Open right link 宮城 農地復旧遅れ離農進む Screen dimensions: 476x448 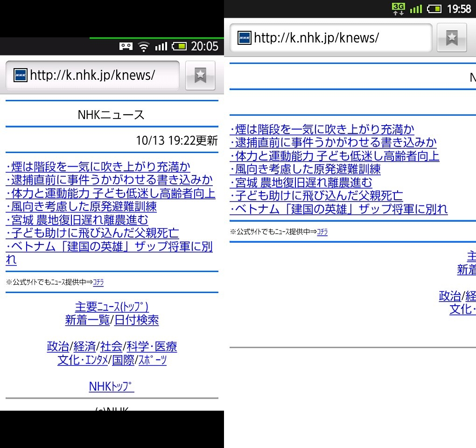pos(301,182)
